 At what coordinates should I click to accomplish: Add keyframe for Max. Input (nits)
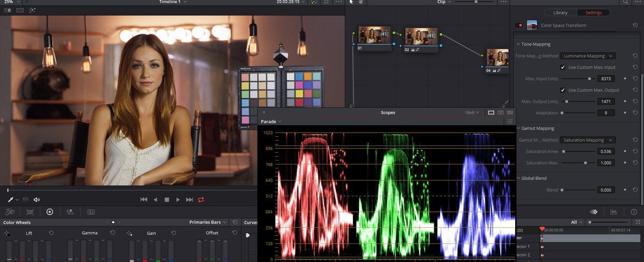[625, 79]
